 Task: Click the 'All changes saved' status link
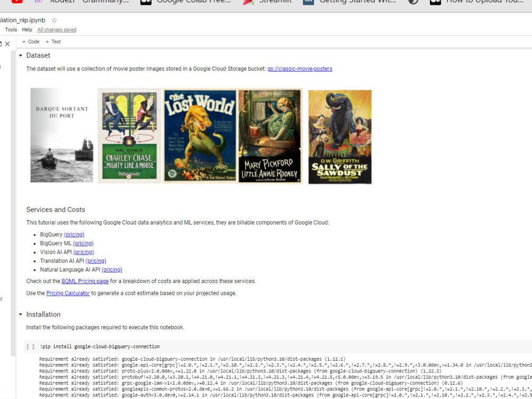click(57, 30)
